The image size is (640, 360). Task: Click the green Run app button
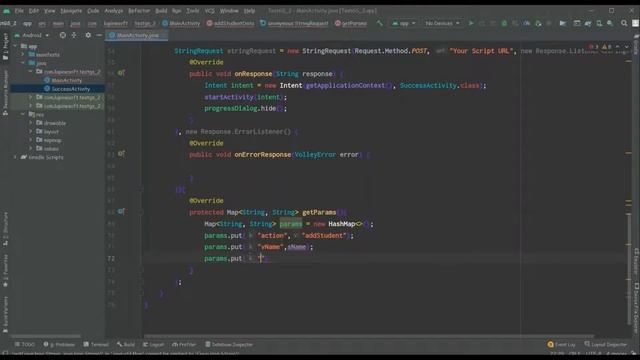point(471,23)
